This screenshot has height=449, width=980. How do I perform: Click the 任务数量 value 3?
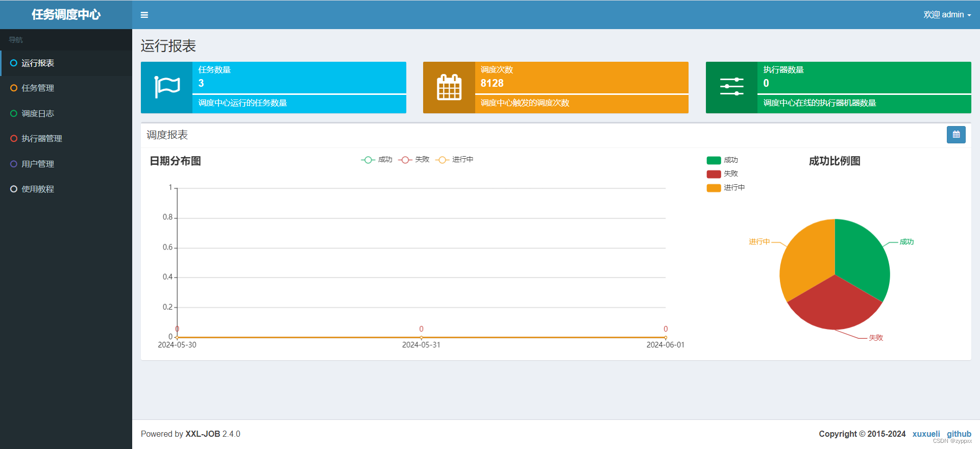(201, 83)
